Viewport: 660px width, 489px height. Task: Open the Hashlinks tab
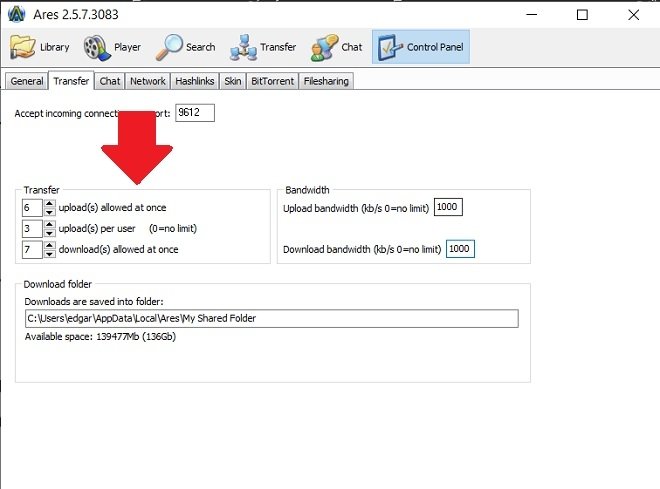pyautogui.click(x=195, y=81)
